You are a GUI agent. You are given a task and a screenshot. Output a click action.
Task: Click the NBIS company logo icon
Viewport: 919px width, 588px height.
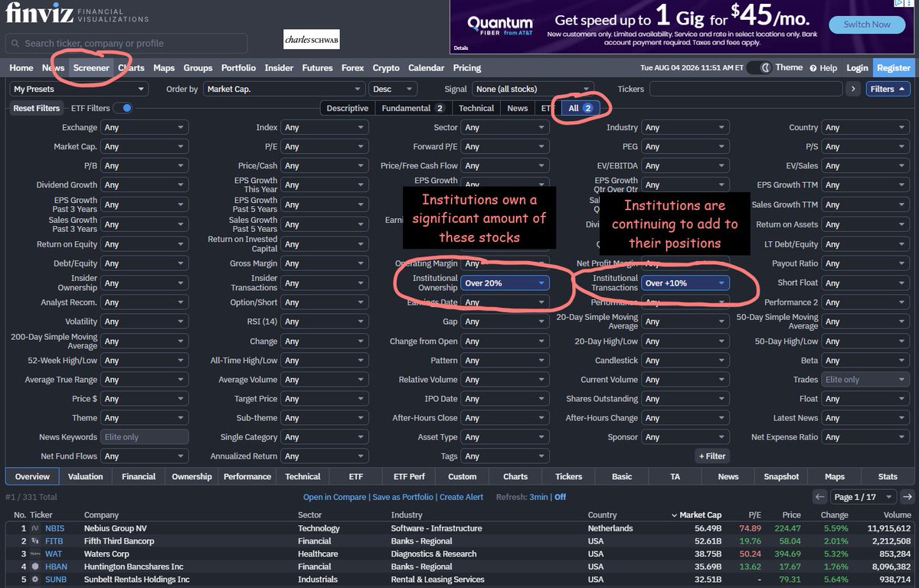coord(34,528)
